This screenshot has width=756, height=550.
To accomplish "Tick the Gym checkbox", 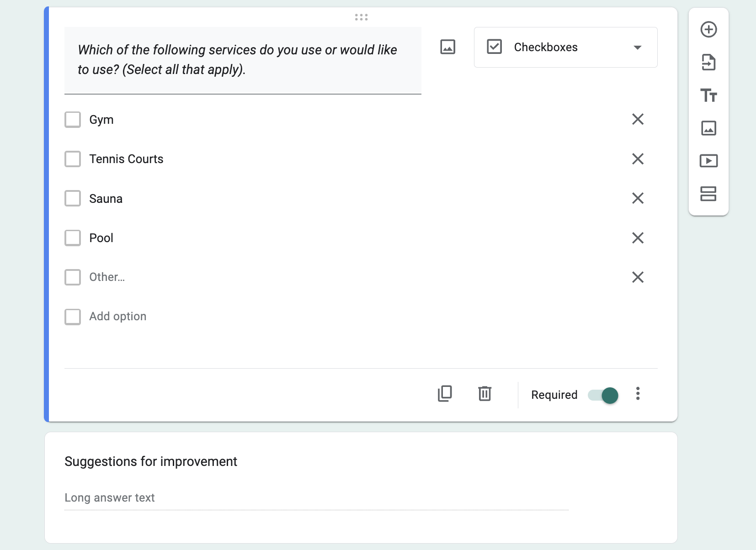I will (x=73, y=119).
